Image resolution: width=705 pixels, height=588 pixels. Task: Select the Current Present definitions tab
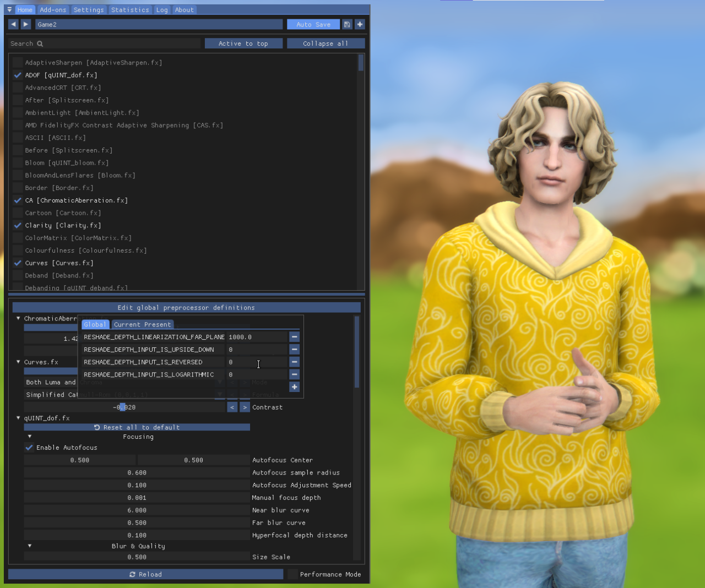click(x=143, y=324)
